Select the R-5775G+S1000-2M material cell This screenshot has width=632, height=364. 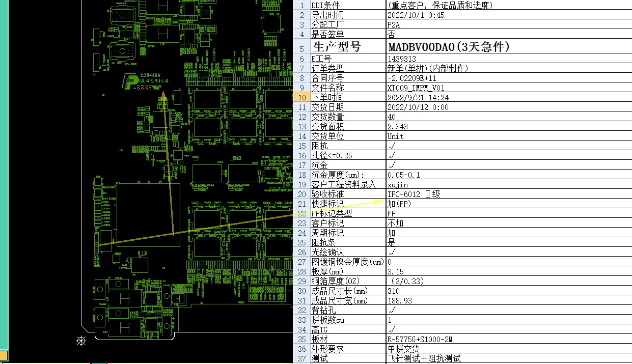pyautogui.click(x=509, y=339)
